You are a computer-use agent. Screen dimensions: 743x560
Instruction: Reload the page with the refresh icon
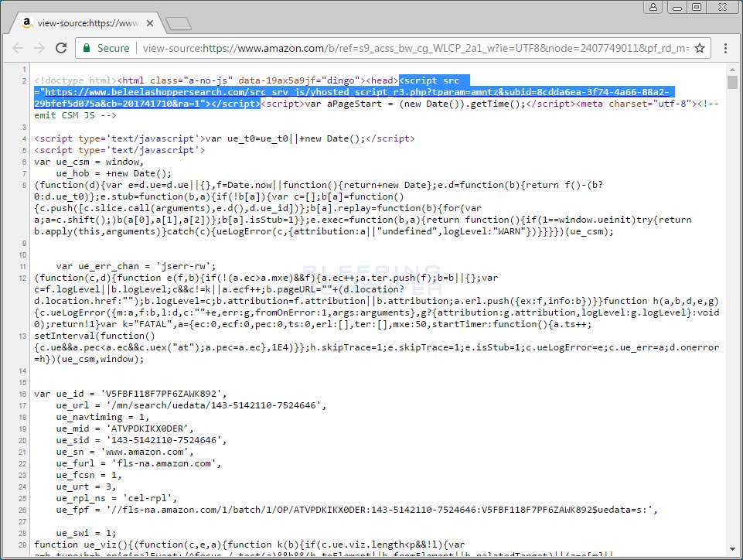[x=62, y=47]
